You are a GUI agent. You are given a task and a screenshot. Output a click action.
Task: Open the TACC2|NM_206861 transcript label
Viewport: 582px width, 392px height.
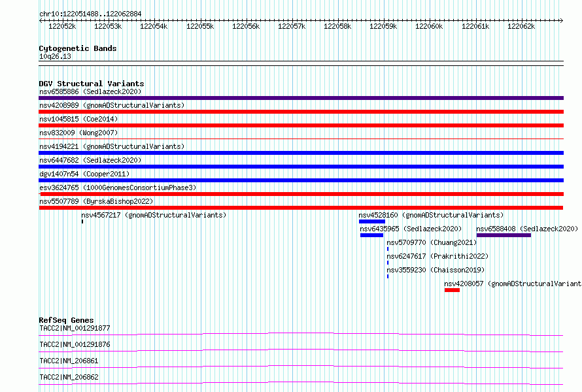coord(69,361)
